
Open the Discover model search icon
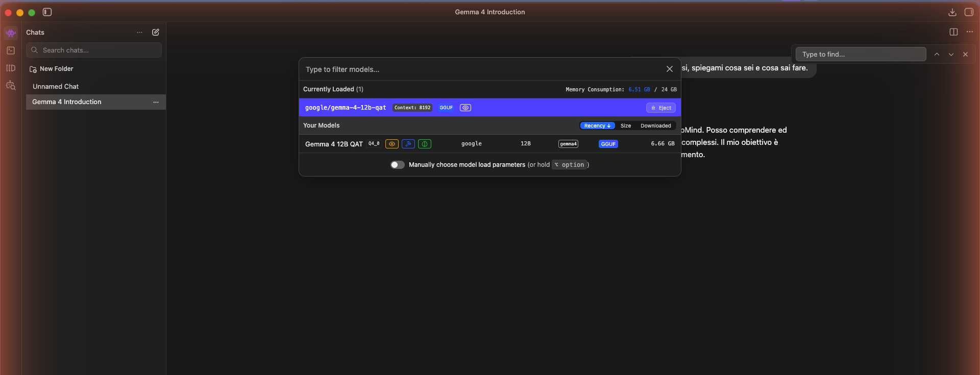coord(11,85)
